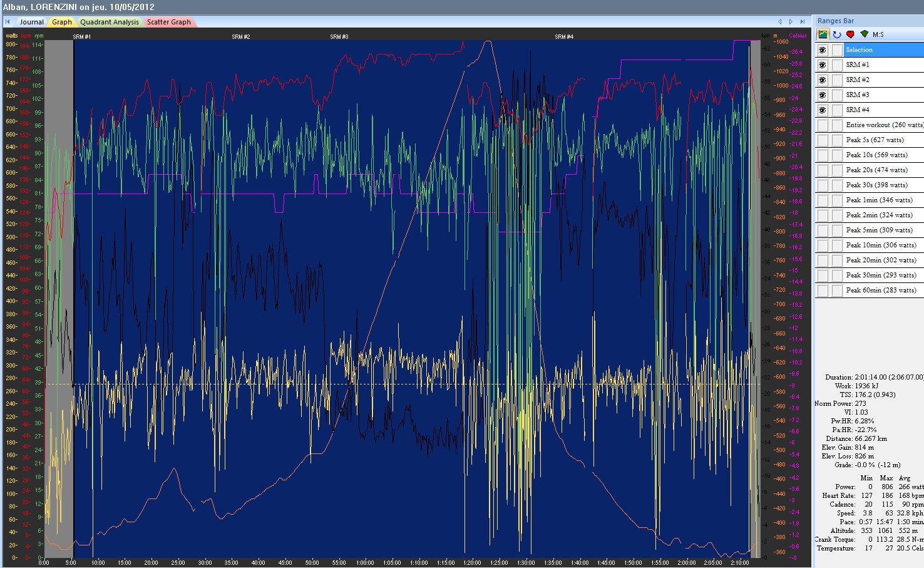This screenshot has height=568, width=924.
Task: Check the second box of SRM #3 row
Action: [837, 95]
